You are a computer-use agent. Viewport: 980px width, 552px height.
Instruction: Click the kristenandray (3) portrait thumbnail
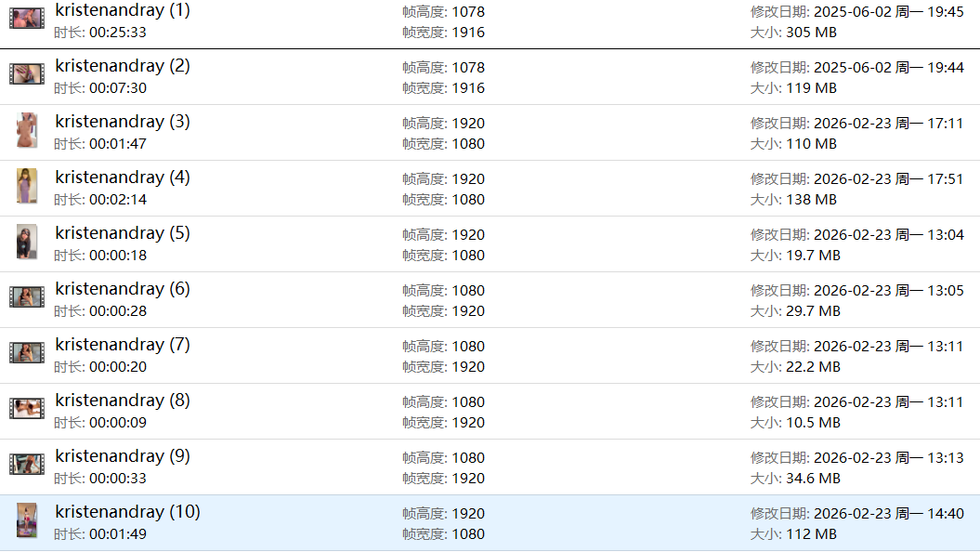coord(27,130)
